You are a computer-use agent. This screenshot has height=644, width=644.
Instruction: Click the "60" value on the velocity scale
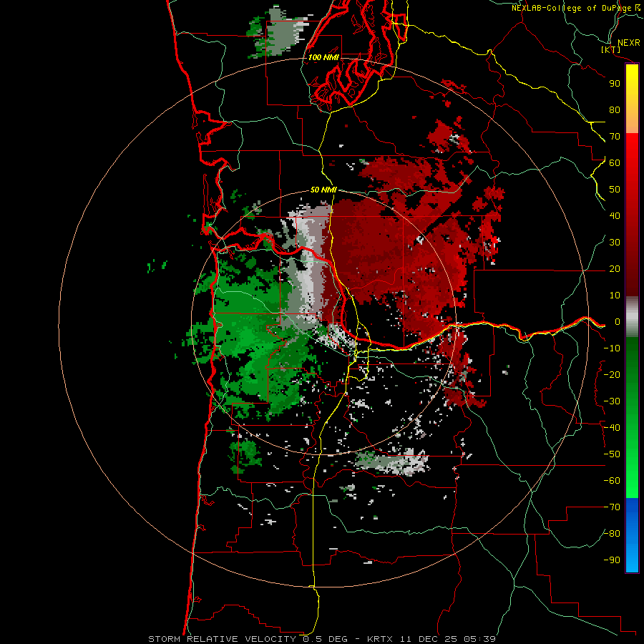615,163
